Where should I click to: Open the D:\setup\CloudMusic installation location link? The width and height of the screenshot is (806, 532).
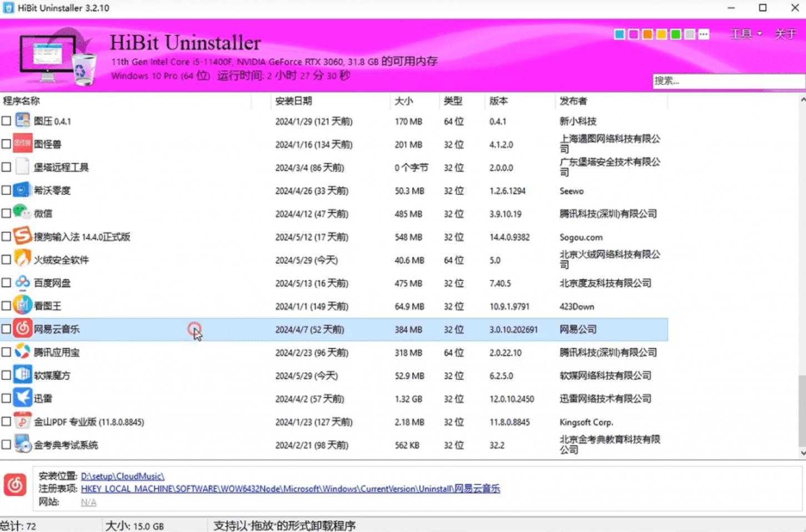click(x=122, y=476)
